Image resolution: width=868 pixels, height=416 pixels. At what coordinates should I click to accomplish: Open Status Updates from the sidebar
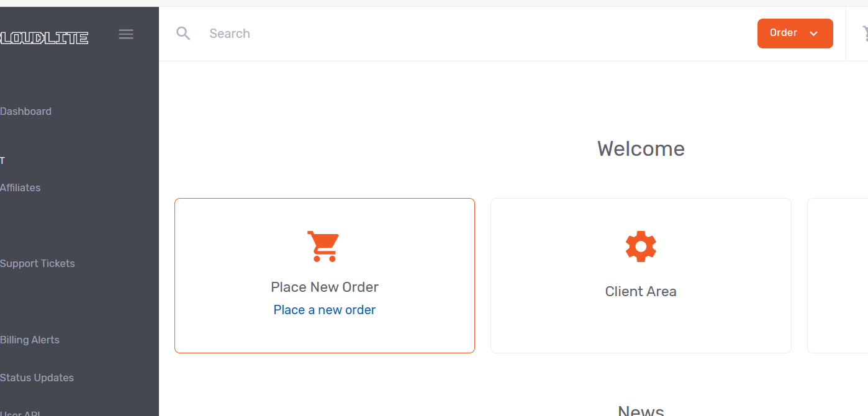[37, 378]
